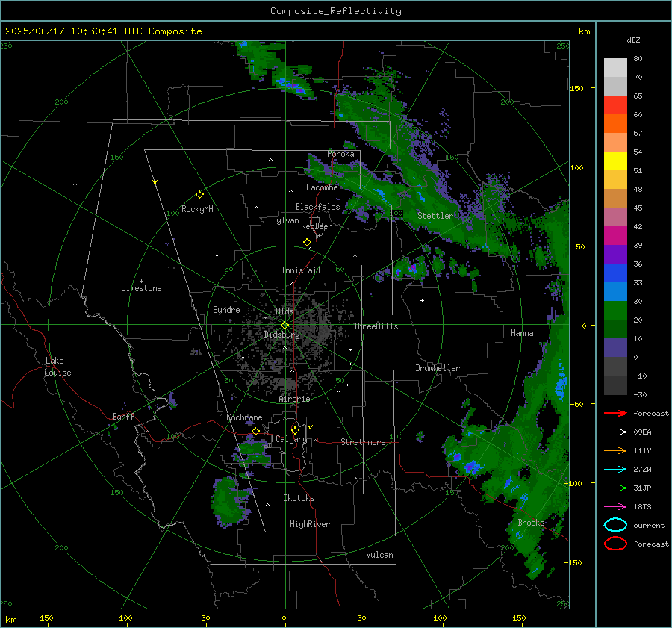Viewport: 672px width, 628px height.
Task: Select the Hanna label on the map
Action: click(x=522, y=333)
